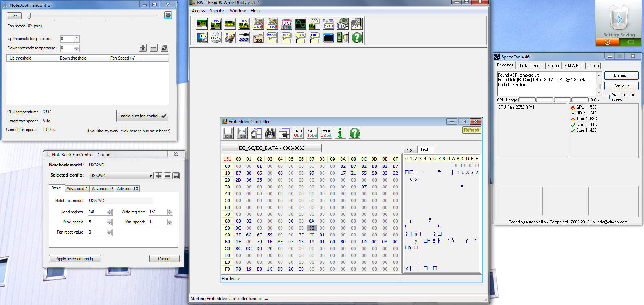Increase the Min. speed stepper
The width and height of the screenshot is (644, 305).
click(170, 221)
